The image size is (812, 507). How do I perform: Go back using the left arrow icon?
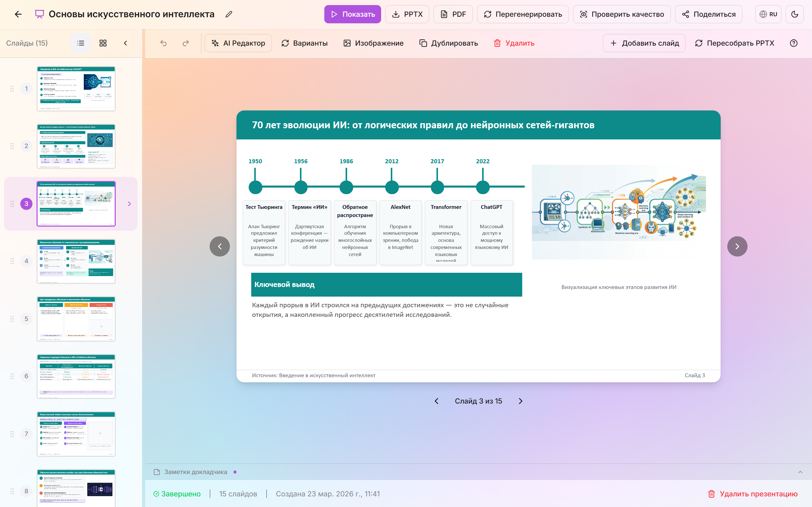(19, 14)
